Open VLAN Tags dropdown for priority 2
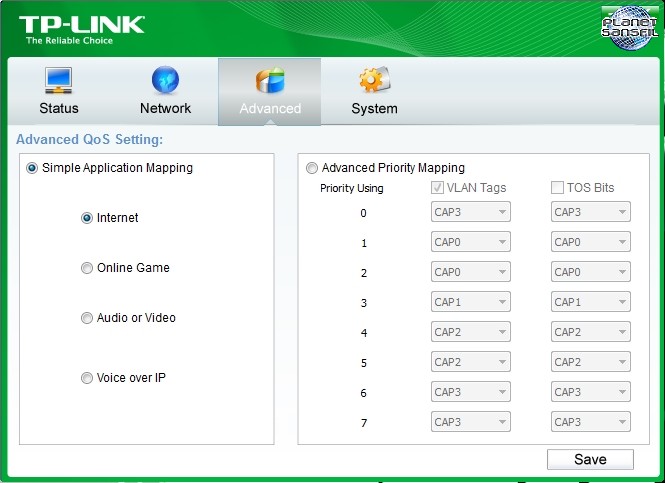Viewport: 665px width, 483px height. (x=471, y=272)
